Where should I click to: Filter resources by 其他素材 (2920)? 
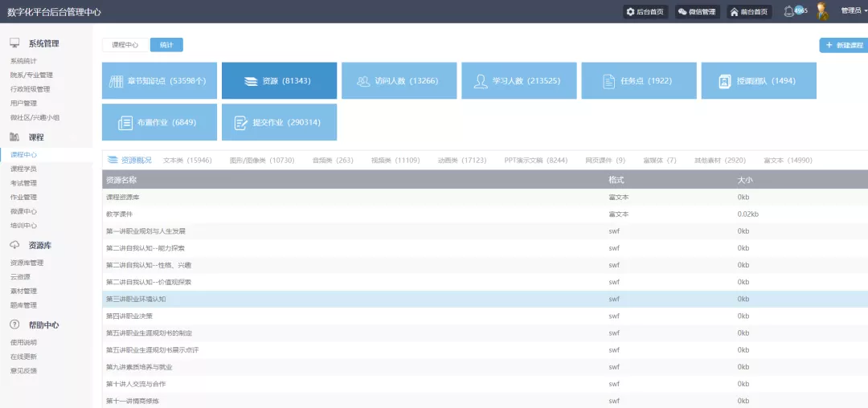720,161
